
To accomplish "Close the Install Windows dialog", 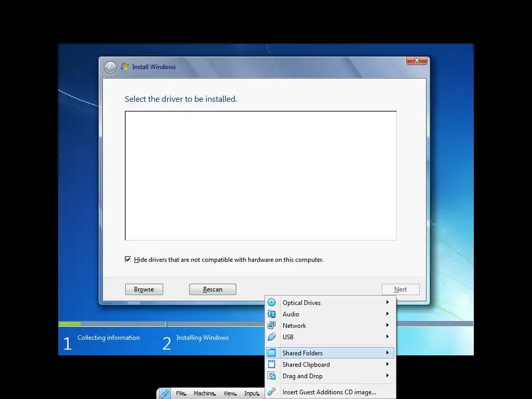I will (x=417, y=60).
